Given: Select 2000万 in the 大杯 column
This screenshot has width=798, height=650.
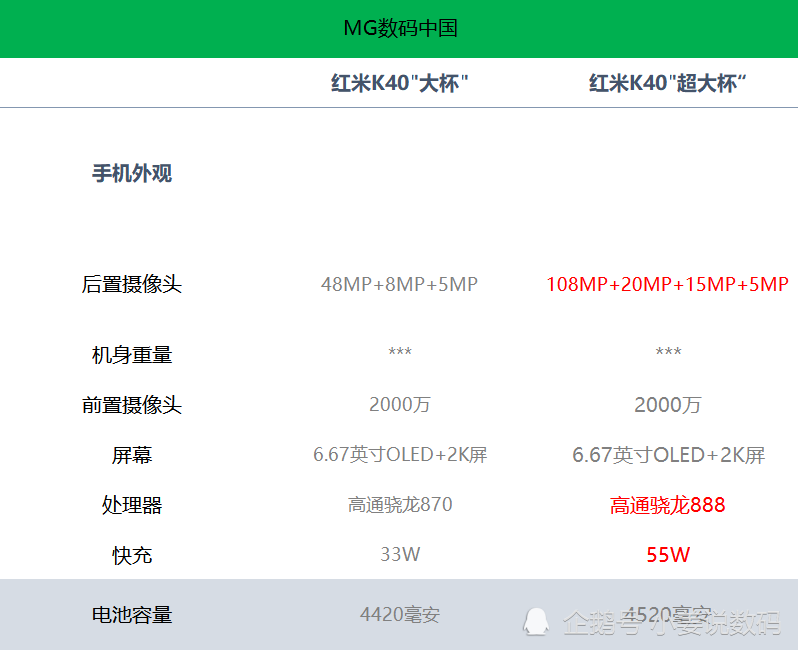Looking at the screenshot, I should coord(400,405).
